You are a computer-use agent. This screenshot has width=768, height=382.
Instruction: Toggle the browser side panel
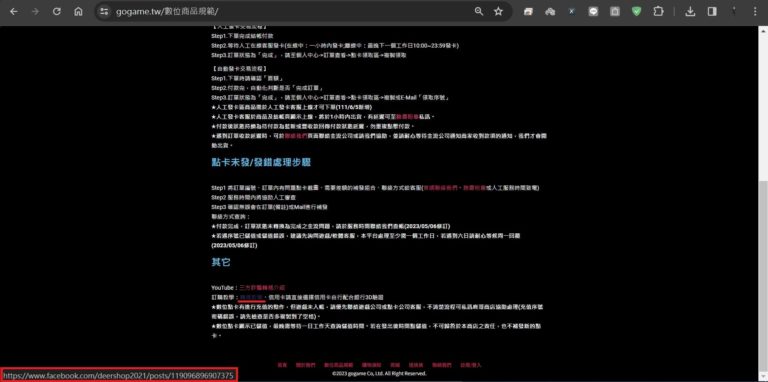[712, 12]
